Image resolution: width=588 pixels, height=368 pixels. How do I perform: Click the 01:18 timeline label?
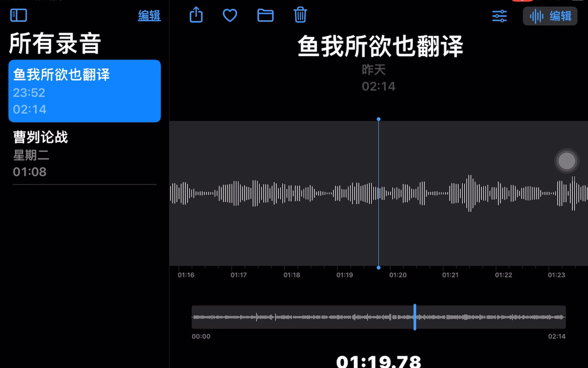point(292,275)
